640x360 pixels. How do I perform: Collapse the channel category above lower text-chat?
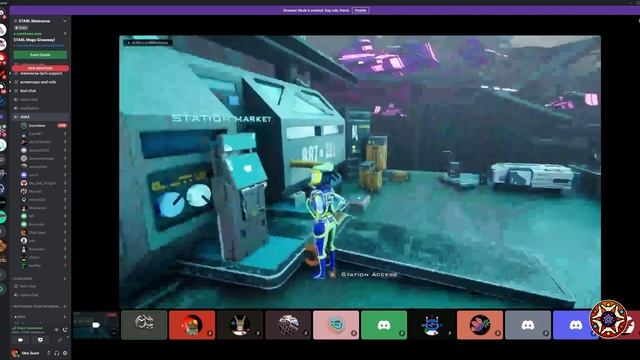[x=23, y=279]
